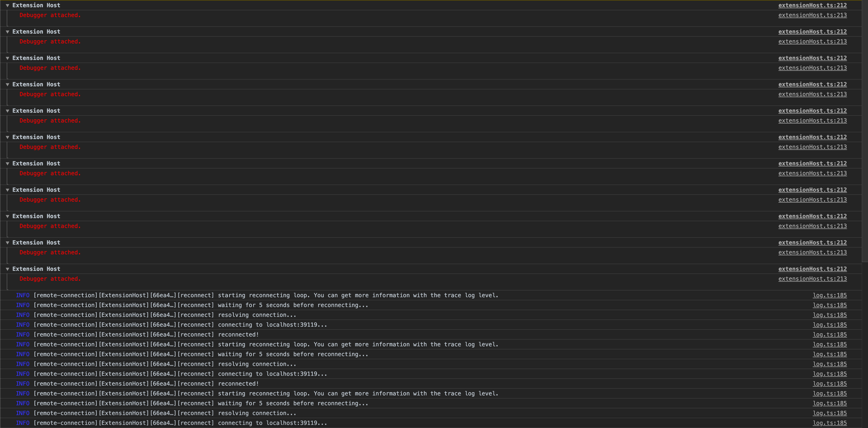The width and height of the screenshot is (868, 428).
Task: Open extensionHost.ts:212 from the first group
Action: click(x=812, y=5)
